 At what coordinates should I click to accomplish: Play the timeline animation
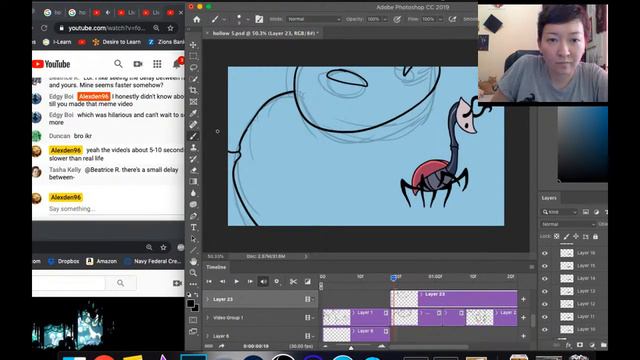click(x=236, y=282)
